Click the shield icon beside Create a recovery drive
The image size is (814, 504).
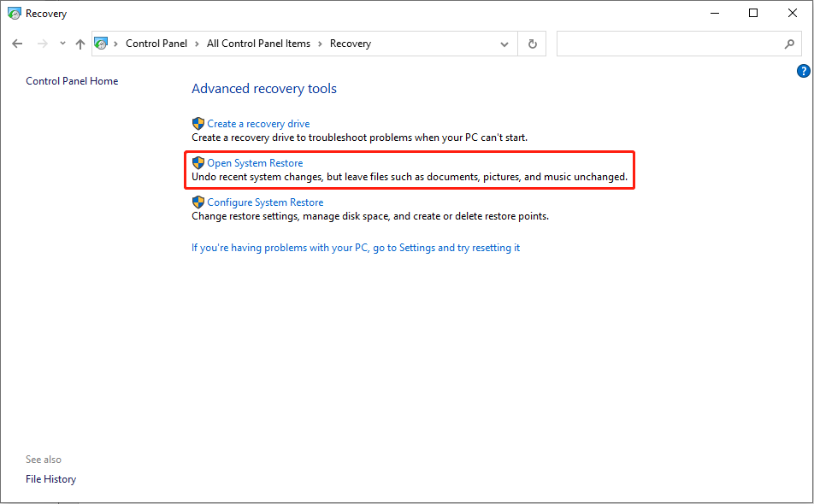tap(198, 123)
